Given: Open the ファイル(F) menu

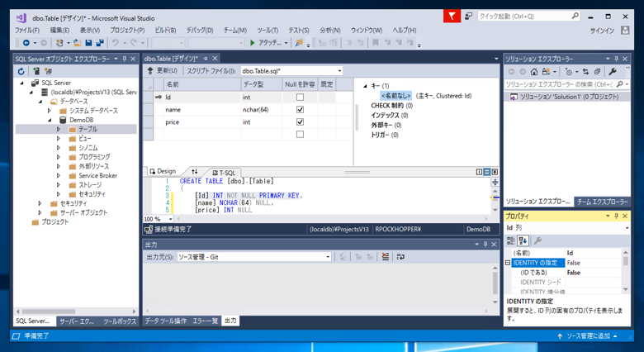Looking at the screenshot, I should click(x=27, y=31).
